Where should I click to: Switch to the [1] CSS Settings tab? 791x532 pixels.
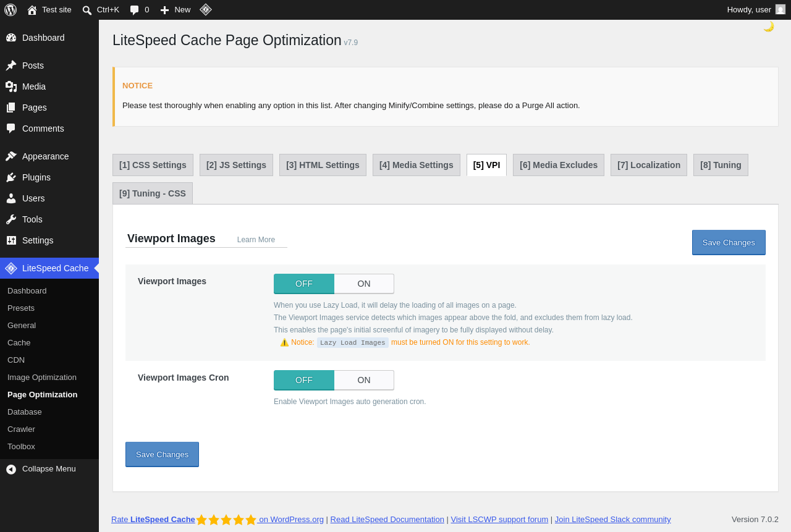pos(153,165)
